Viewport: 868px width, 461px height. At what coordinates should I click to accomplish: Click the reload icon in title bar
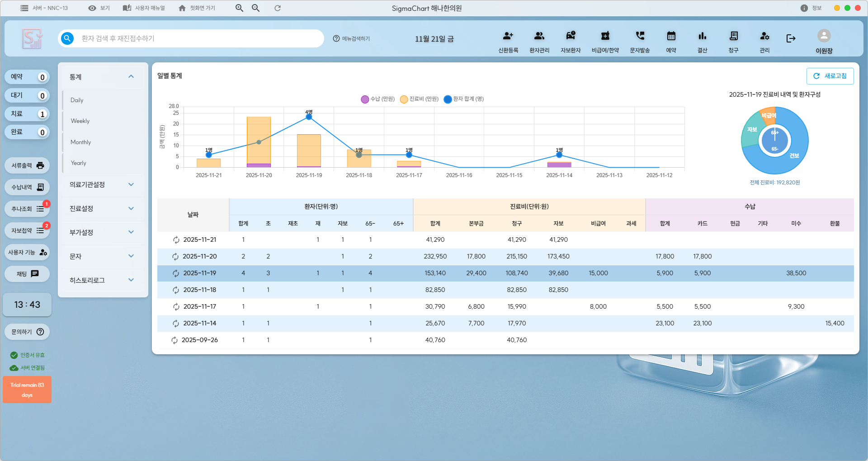278,8
